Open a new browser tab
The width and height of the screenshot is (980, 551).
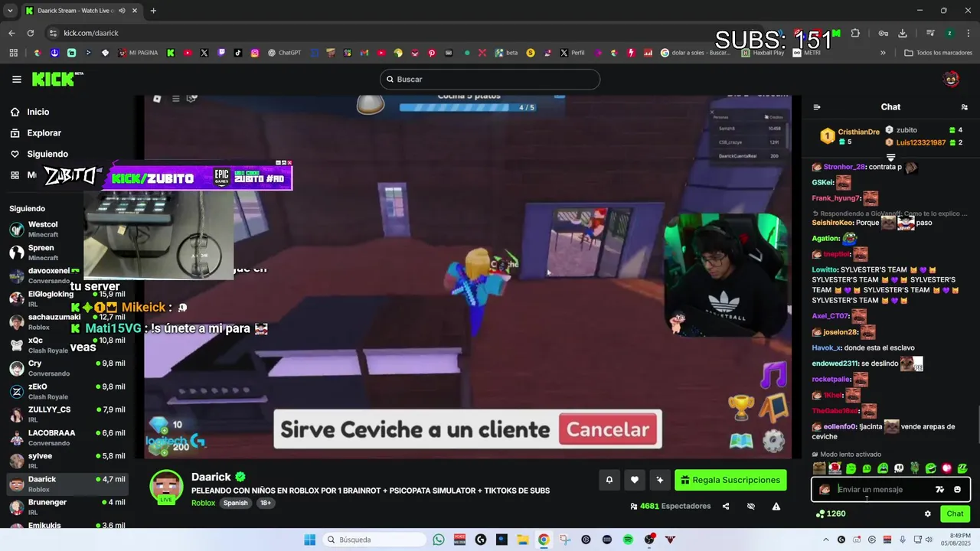[x=153, y=11]
